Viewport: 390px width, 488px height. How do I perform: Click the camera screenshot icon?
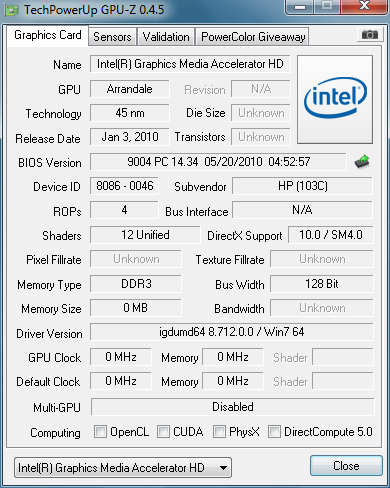(369, 35)
